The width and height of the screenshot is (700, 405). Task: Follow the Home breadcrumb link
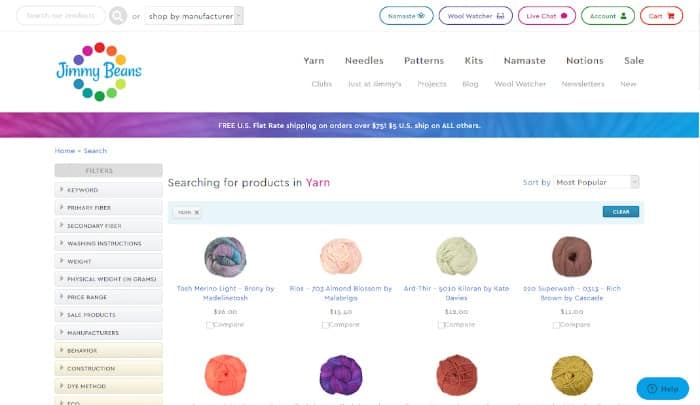pyautogui.click(x=64, y=151)
